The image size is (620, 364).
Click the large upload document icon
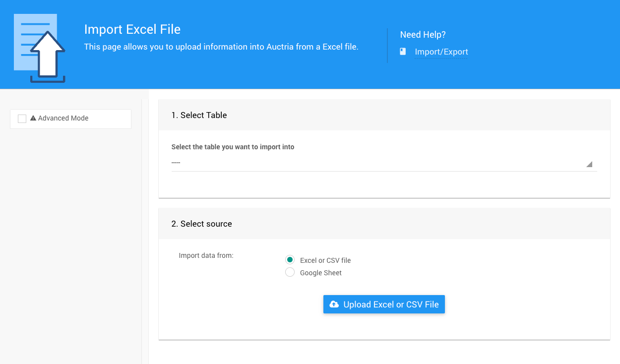(40, 49)
